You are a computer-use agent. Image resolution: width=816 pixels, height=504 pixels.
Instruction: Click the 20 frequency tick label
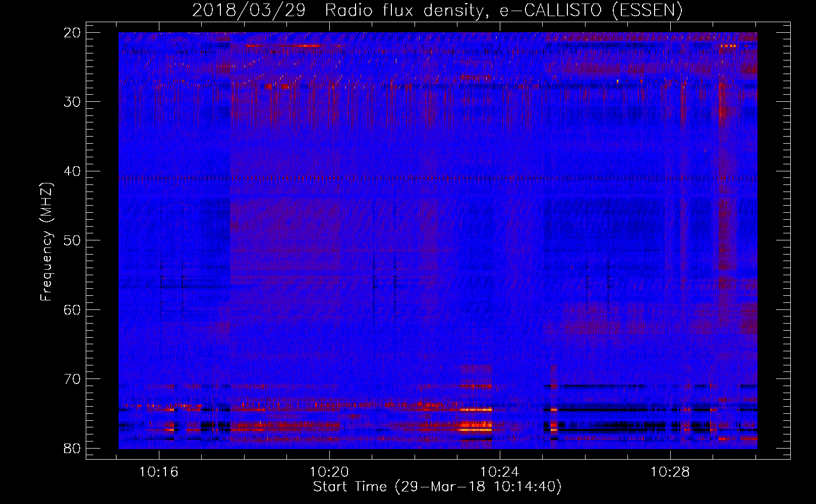pos(72,33)
